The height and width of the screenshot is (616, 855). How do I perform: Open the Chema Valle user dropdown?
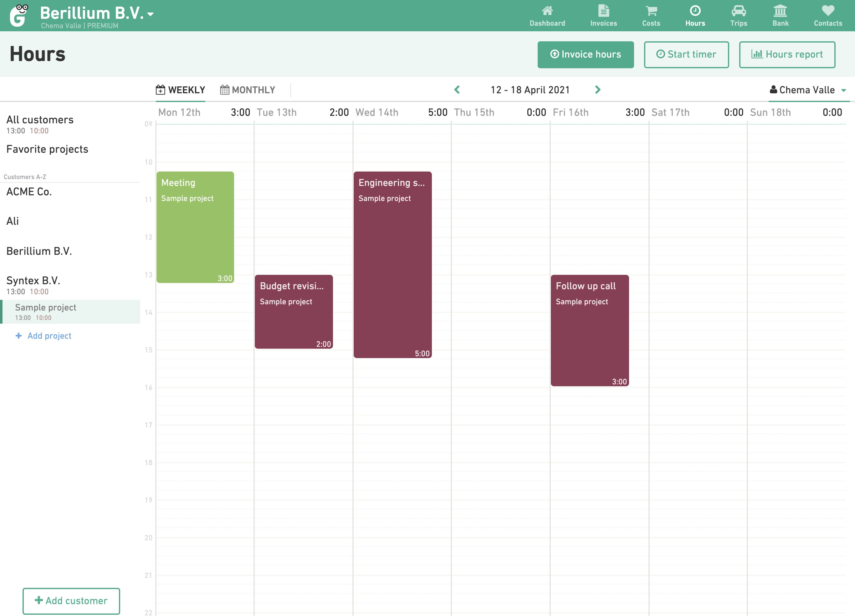(x=807, y=90)
